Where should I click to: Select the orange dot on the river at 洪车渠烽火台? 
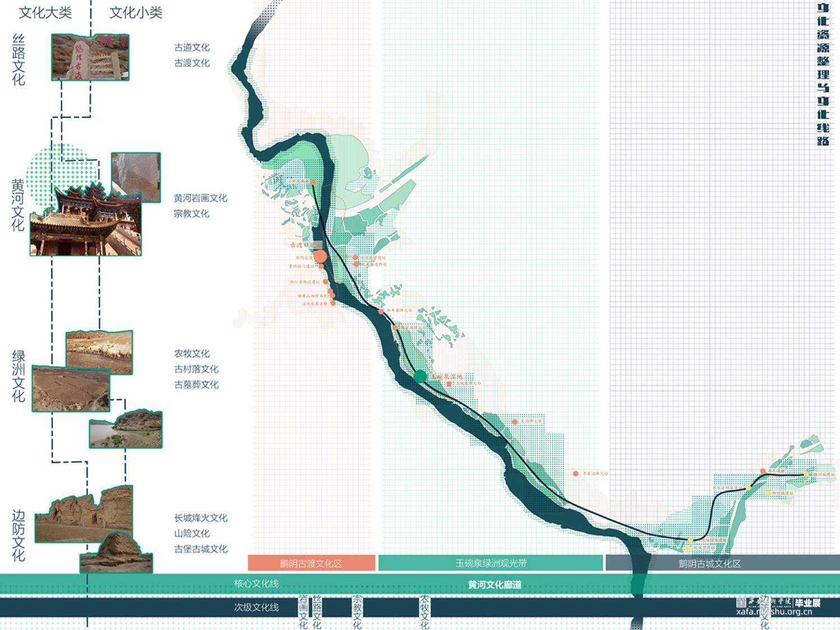(381, 310)
